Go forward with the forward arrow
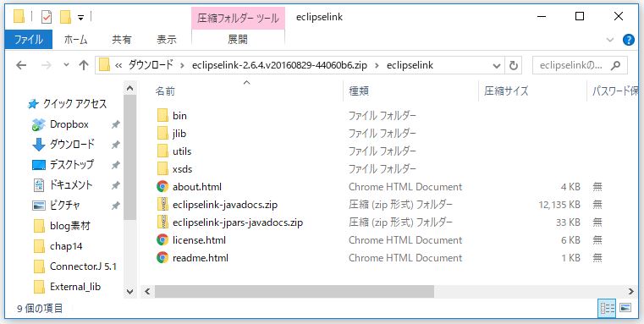Viewport: 644px width, 324px height. coord(46,65)
